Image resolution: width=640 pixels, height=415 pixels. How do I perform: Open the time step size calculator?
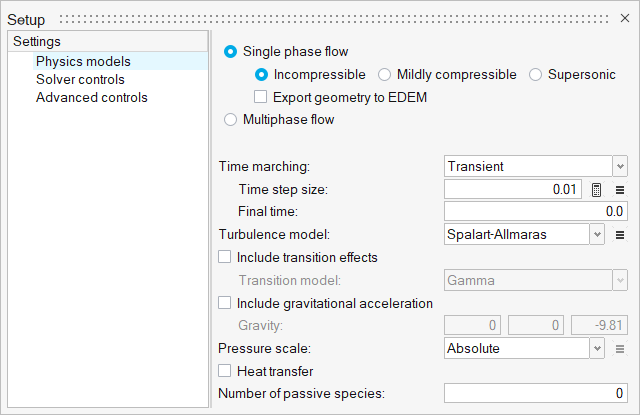click(596, 190)
